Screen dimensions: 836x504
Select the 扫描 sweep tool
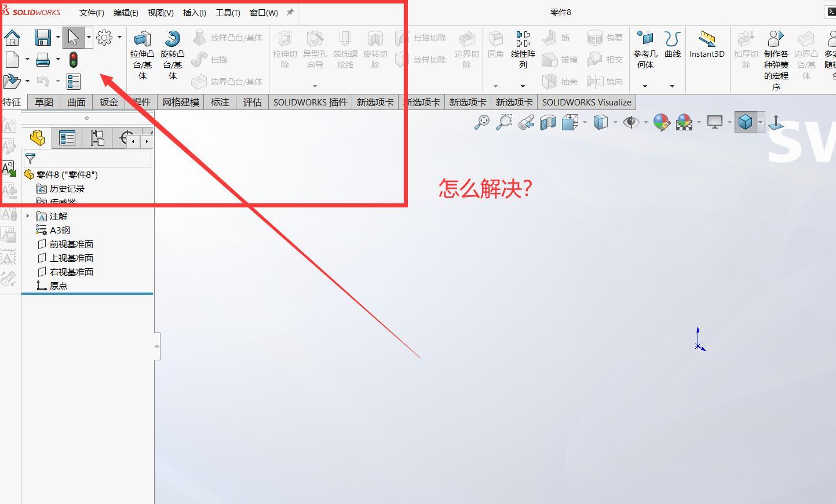214,59
